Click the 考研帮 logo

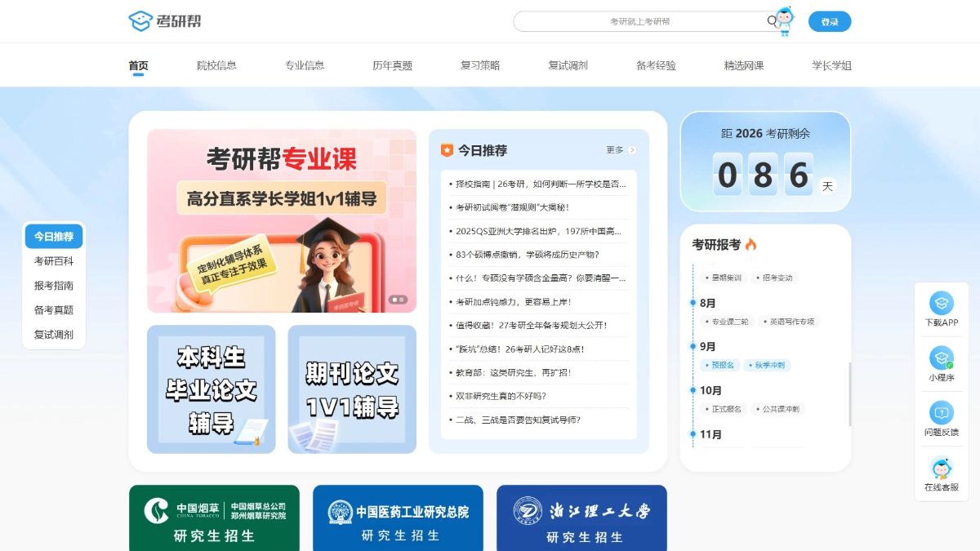(x=165, y=21)
